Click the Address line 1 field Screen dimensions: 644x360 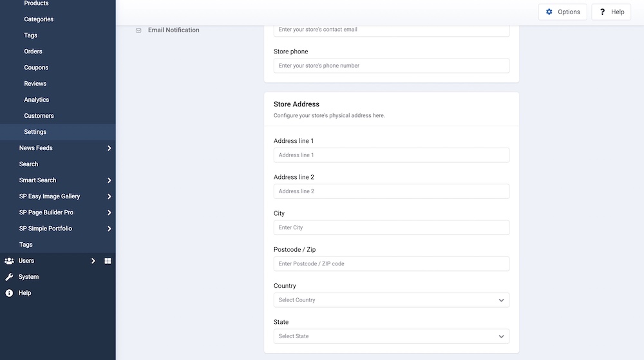coord(391,155)
